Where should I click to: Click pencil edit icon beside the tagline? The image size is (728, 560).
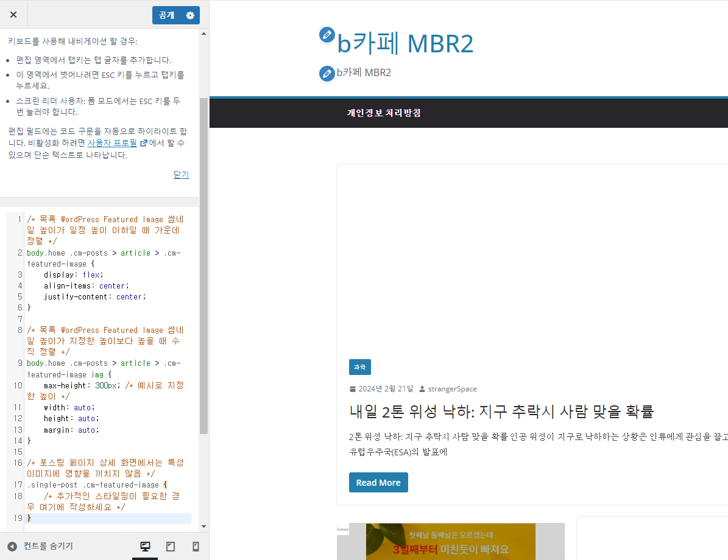point(327,73)
